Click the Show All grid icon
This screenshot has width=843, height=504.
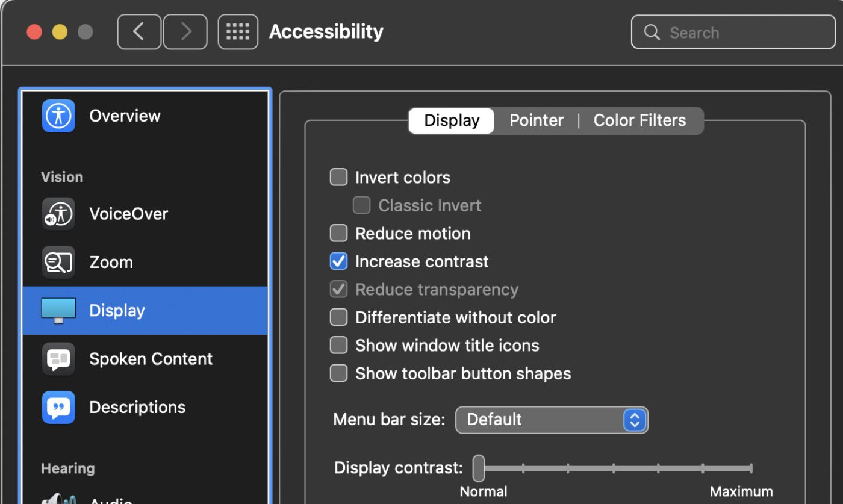[x=238, y=32]
